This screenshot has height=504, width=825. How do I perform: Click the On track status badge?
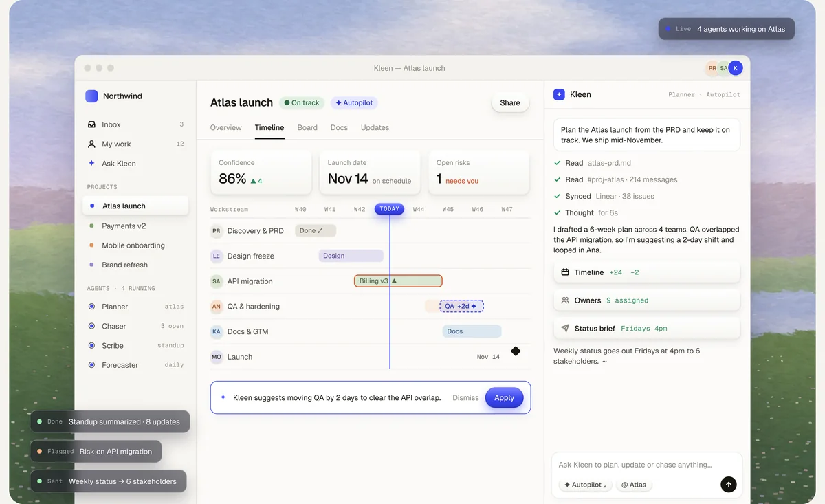301,102
